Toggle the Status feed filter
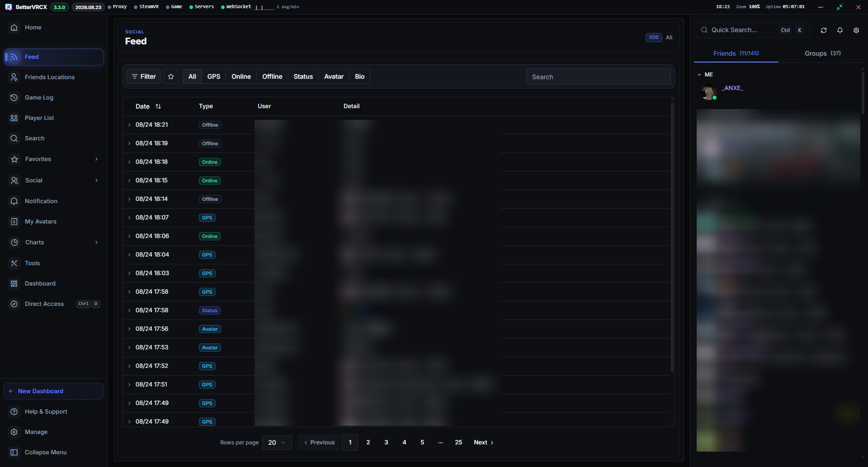 [303, 77]
